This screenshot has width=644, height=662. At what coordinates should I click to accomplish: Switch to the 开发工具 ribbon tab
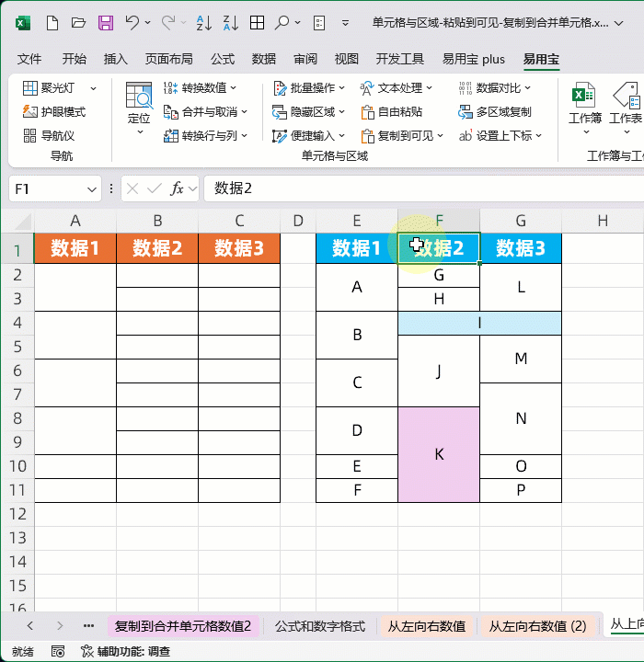click(399, 59)
